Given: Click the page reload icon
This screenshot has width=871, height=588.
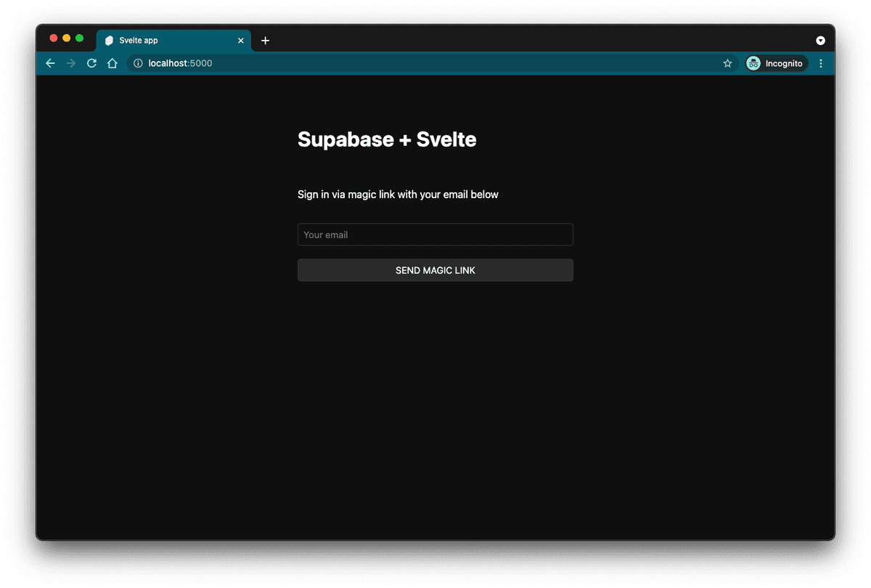Looking at the screenshot, I should click(x=91, y=63).
